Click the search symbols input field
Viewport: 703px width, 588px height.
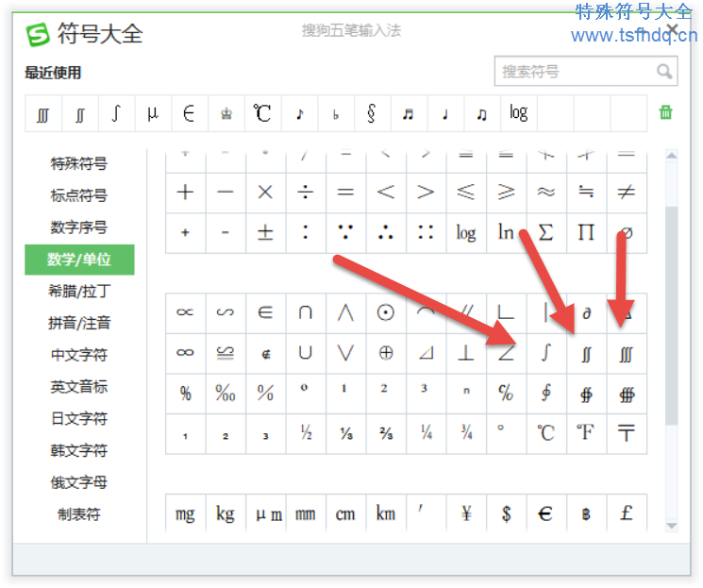pyautogui.click(x=586, y=72)
